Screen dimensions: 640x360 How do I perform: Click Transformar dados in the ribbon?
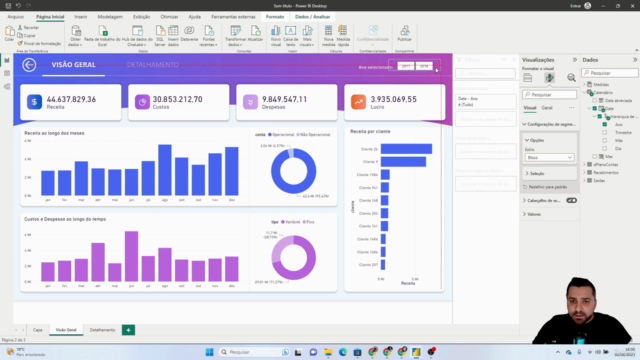[x=236, y=36]
